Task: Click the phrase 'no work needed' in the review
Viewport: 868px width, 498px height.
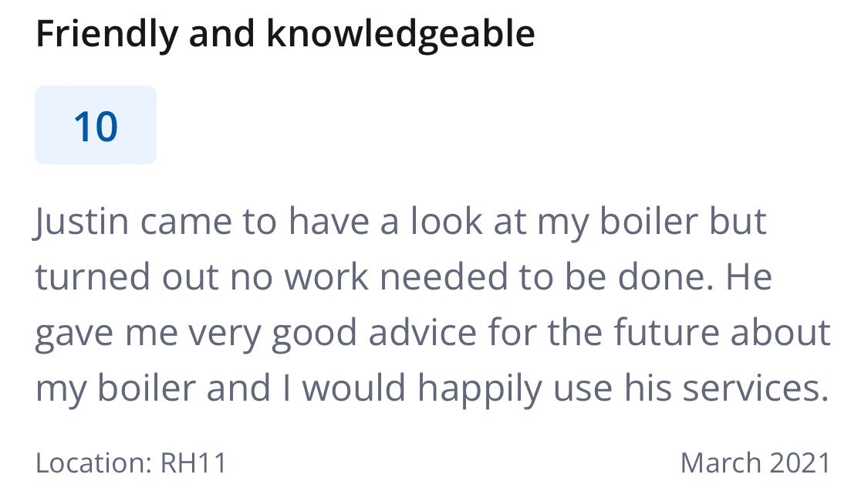Action: [369, 277]
